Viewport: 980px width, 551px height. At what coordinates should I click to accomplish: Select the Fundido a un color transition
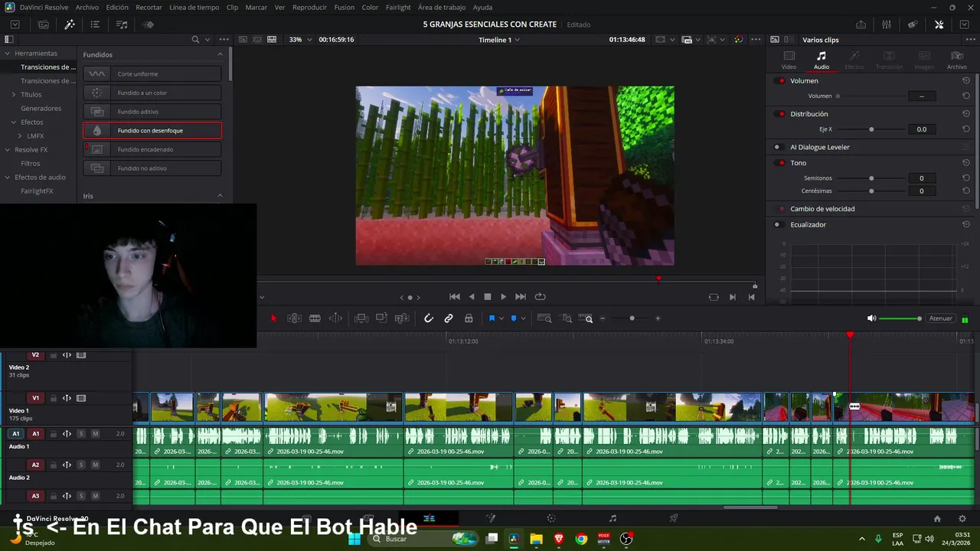coord(152,93)
